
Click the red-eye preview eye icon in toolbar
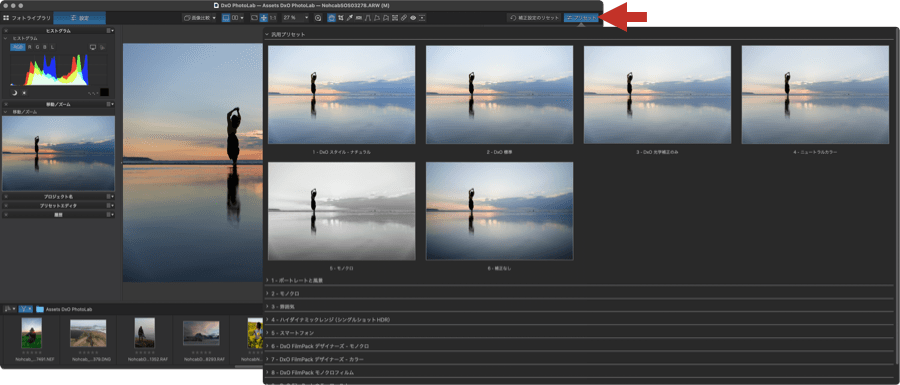click(x=413, y=18)
